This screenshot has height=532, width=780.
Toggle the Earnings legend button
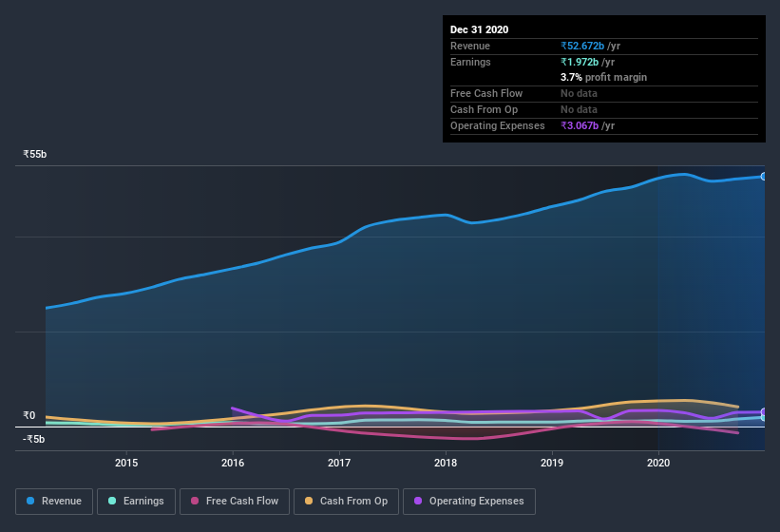point(136,502)
